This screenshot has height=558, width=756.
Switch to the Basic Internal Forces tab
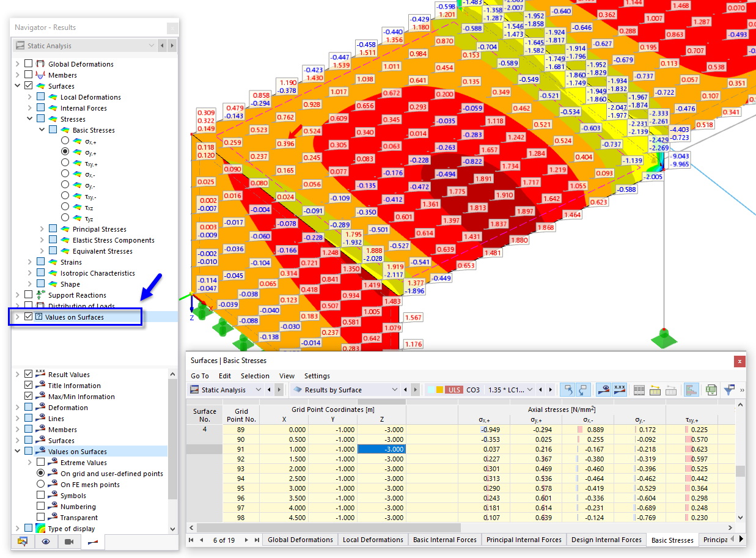pos(444,540)
